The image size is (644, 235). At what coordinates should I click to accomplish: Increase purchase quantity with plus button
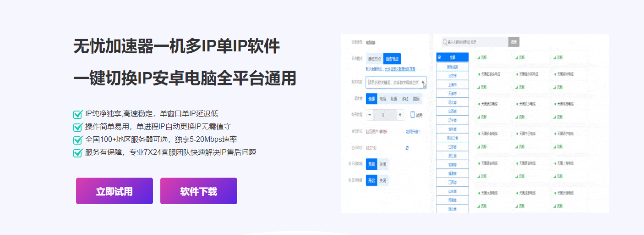click(400, 115)
